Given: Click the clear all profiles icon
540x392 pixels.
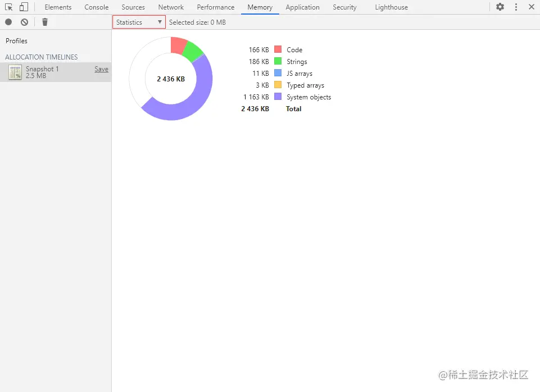Looking at the screenshot, I should point(25,22).
